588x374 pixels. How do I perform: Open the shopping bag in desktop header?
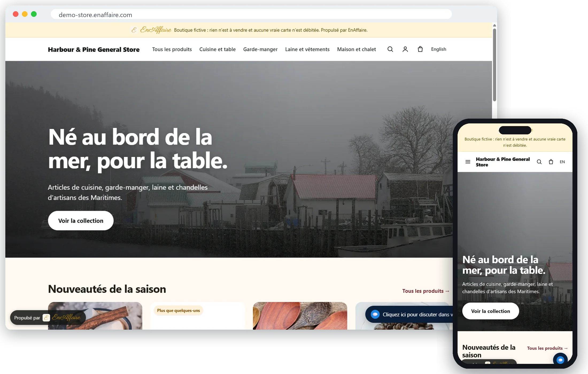[x=420, y=49]
